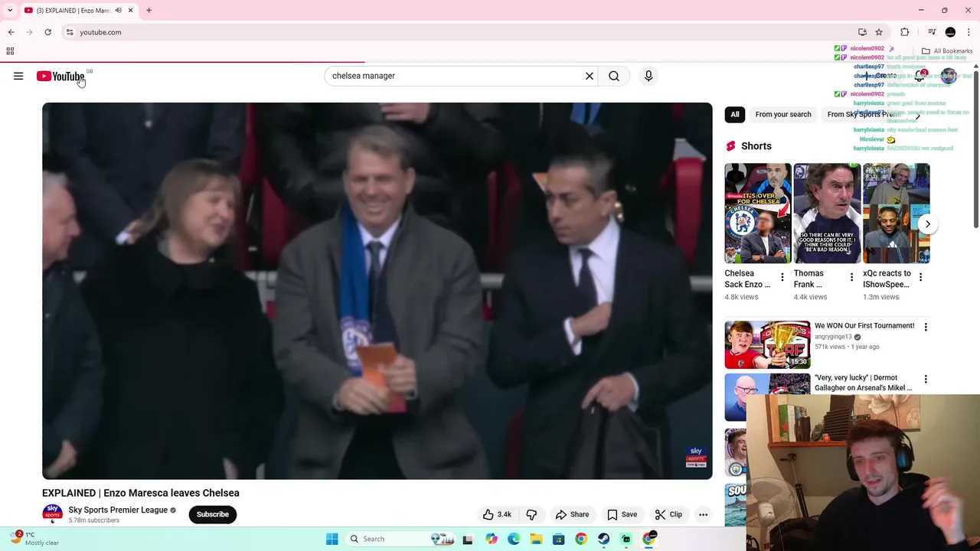The height and width of the screenshot is (551, 980).
Task: Open the 'xQc reacts to IShowSpeed' Short
Action: point(896,214)
